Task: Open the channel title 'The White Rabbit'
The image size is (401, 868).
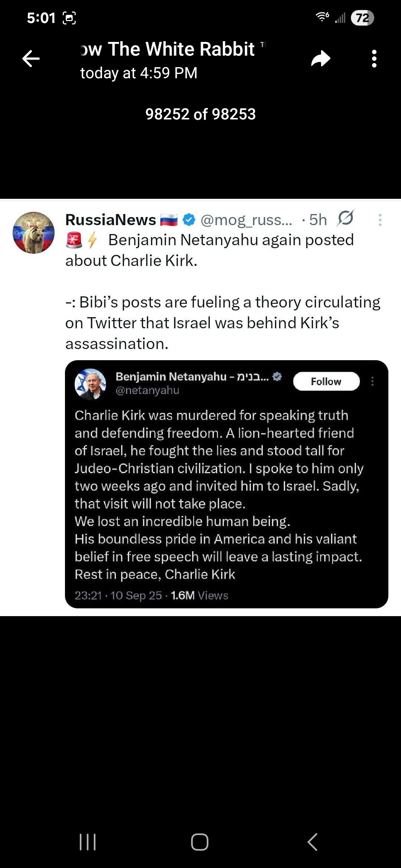Action: [x=168, y=49]
